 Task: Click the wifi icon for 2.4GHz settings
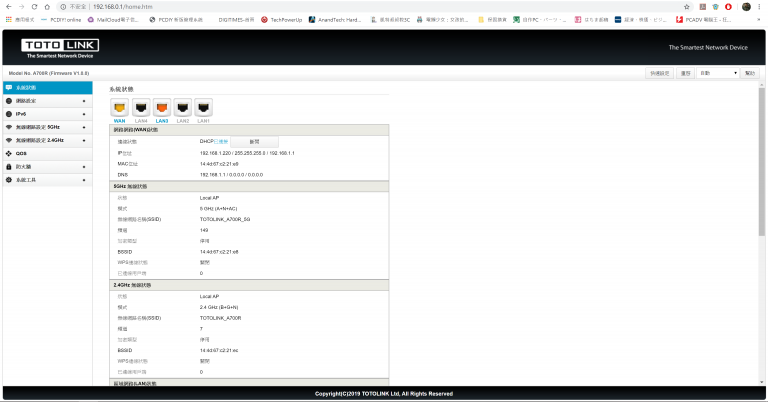pos(9,141)
